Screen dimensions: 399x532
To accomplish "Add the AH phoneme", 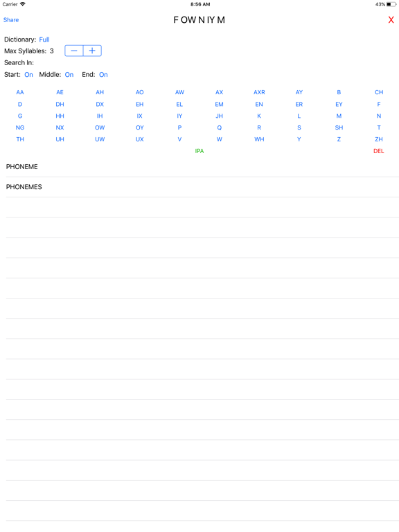I will click(100, 92).
